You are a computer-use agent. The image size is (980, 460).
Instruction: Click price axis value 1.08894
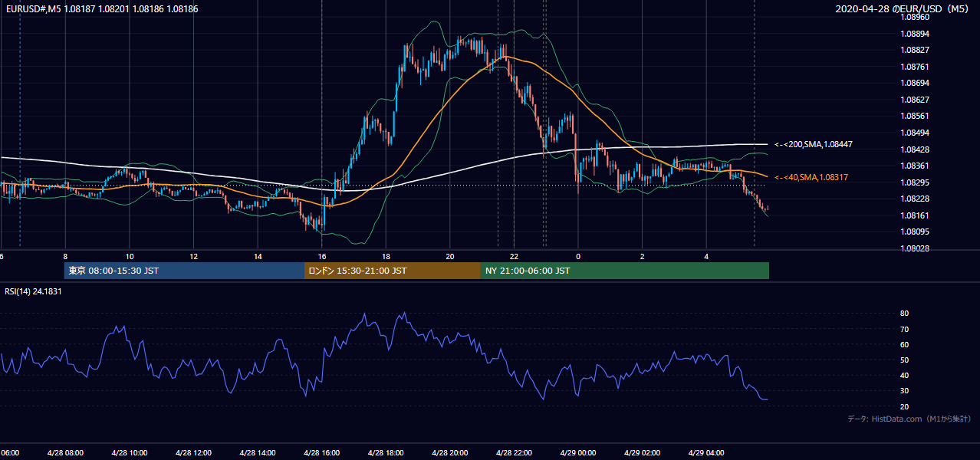click(x=915, y=34)
